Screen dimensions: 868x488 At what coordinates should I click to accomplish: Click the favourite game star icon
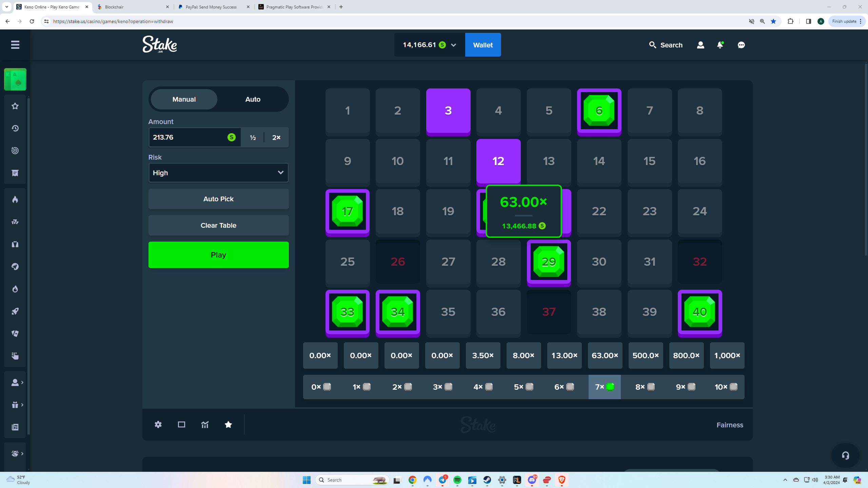(x=228, y=425)
